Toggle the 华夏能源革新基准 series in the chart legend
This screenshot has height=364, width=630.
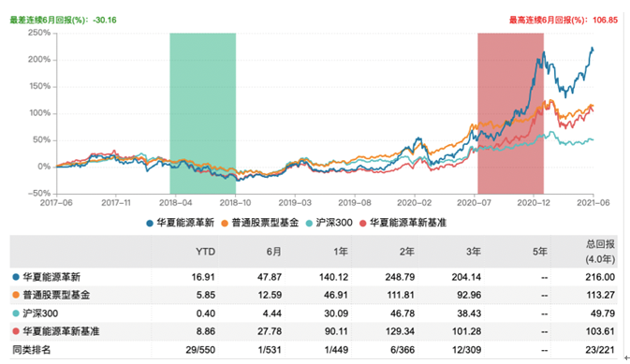click(403, 223)
